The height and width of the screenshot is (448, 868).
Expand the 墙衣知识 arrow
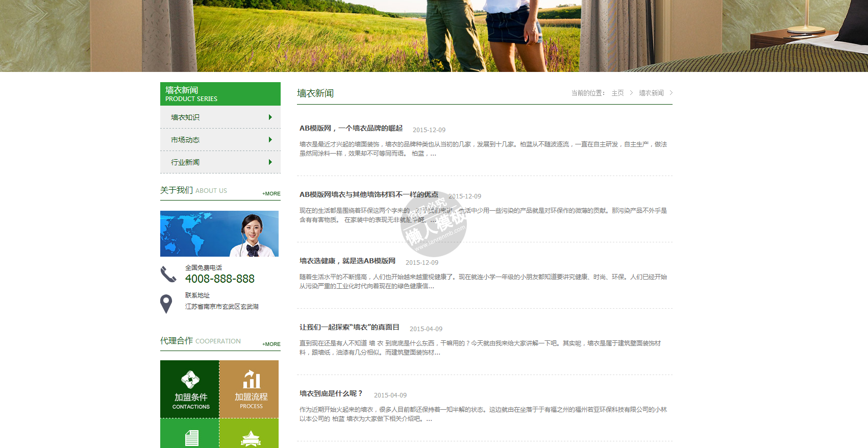click(x=270, y=117)
